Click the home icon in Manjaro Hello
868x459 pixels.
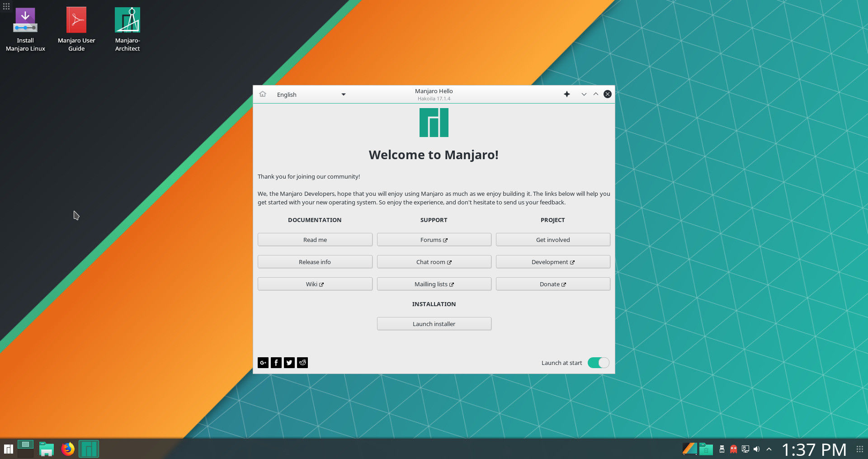263,94
